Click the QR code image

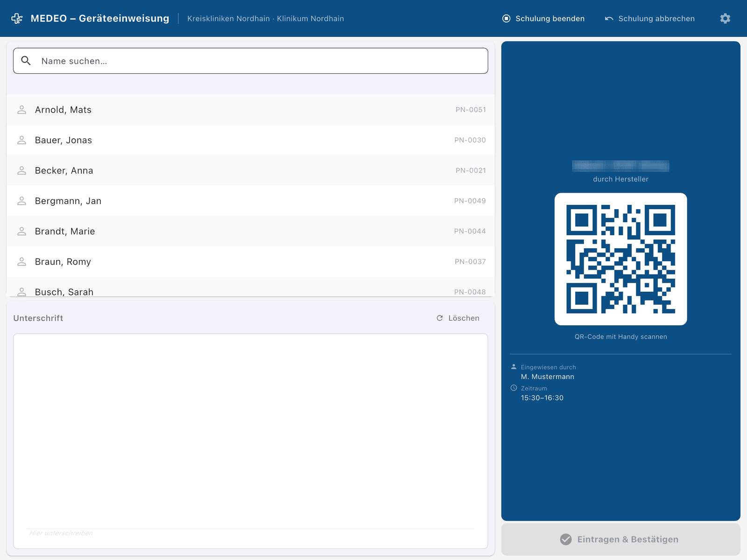coord(620,259)
